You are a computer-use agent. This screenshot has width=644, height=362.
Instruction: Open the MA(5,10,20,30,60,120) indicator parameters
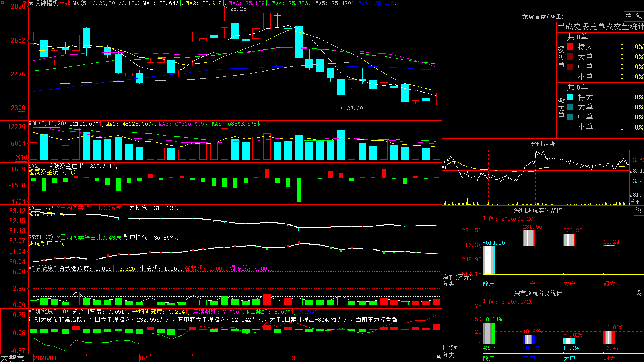coord(106,3)
